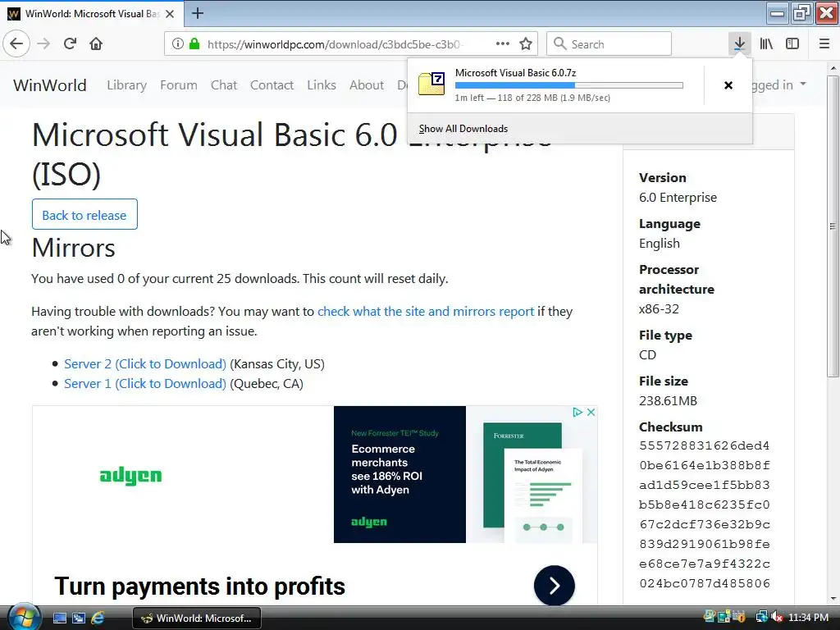Open check what the site and mirrors report
The height and width of the screenshot is (630, 840).
426,311
